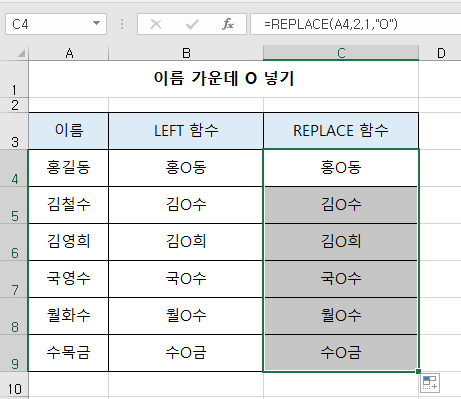Select 국O수 in the REPLACE 함수 column
Screen dimensions: 461x399
click(x=341, y=279)
